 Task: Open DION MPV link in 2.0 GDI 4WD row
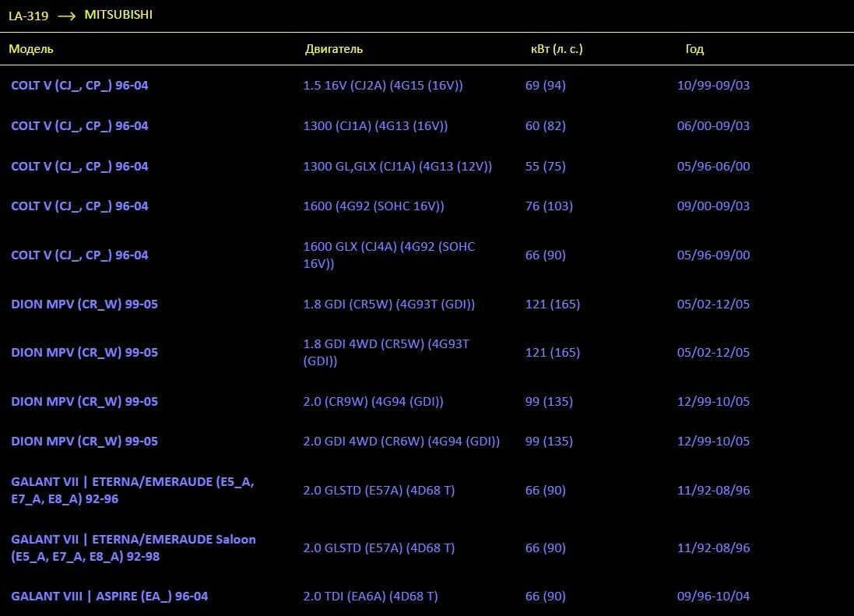[84, 441]
